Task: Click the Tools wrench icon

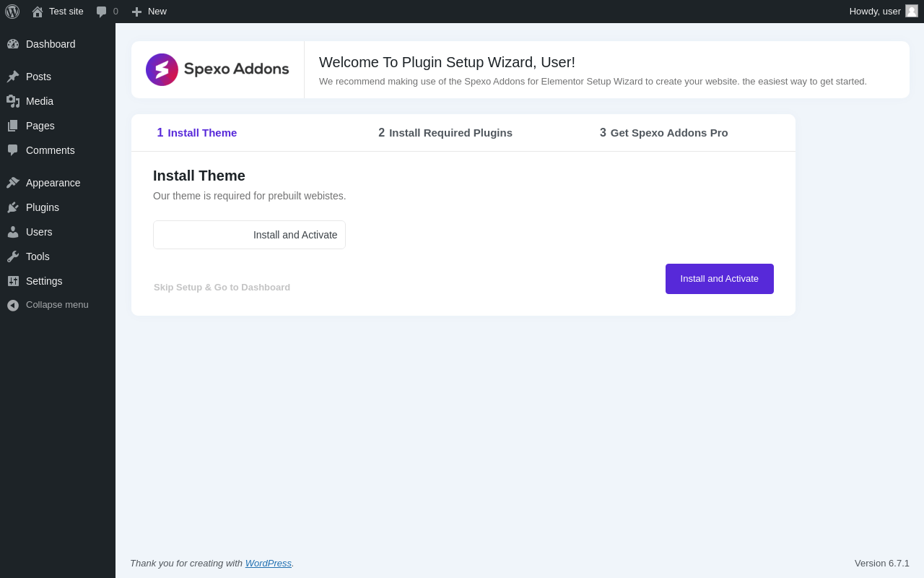Action: [x=13, y=256]
